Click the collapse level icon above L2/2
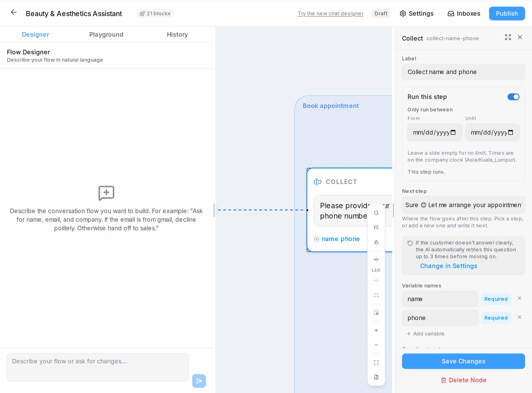The width and height of the screenshot is (532, 393). pos(376,259)
